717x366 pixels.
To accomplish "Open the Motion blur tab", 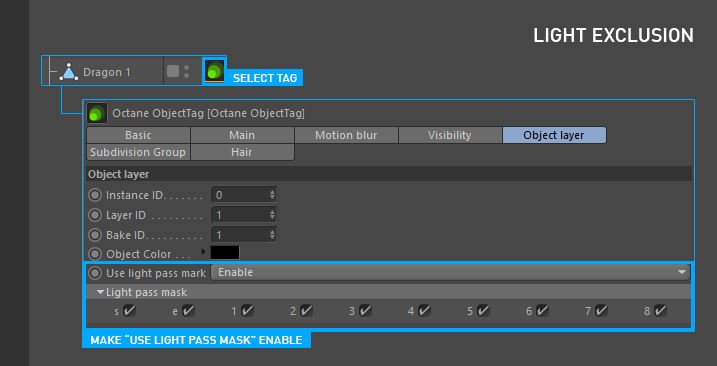I will coord(346,135).
